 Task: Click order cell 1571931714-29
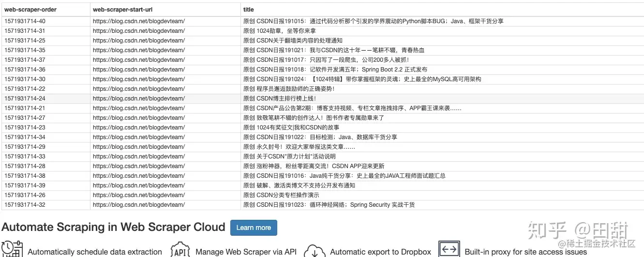coord(25,147)
